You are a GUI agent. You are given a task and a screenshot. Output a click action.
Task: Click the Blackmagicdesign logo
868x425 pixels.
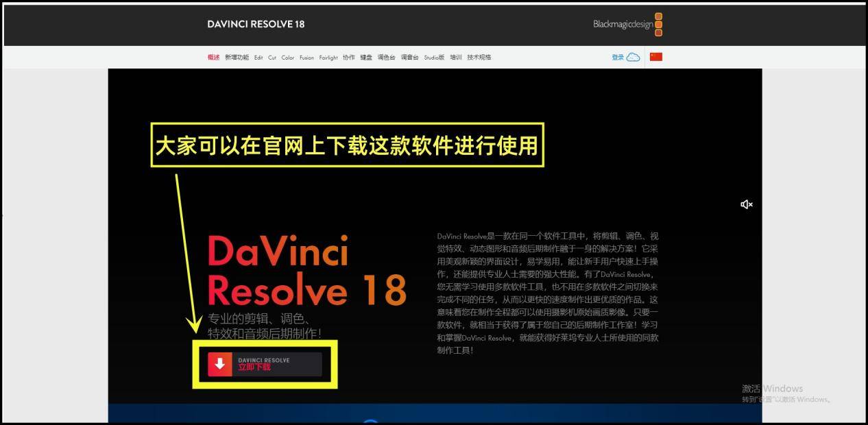click(627, 24)
